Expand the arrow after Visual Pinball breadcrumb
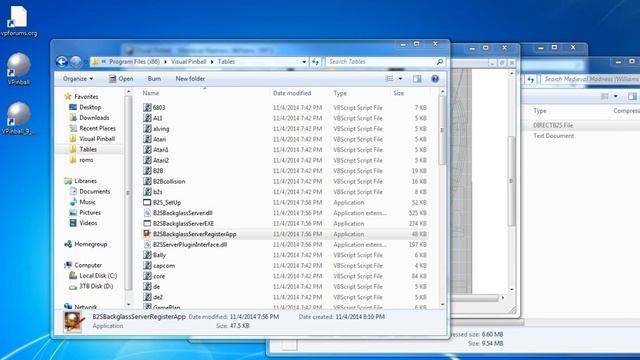Image resolution: width=640 pixels, height=360 pixels. [x=212, y=62]
